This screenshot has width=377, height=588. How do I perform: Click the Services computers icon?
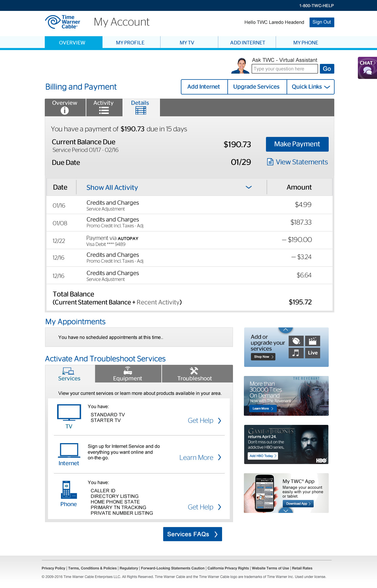[x=68, y=371]
